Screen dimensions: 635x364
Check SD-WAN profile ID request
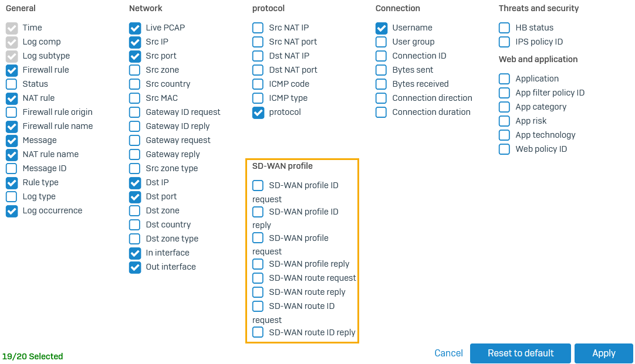258,185
